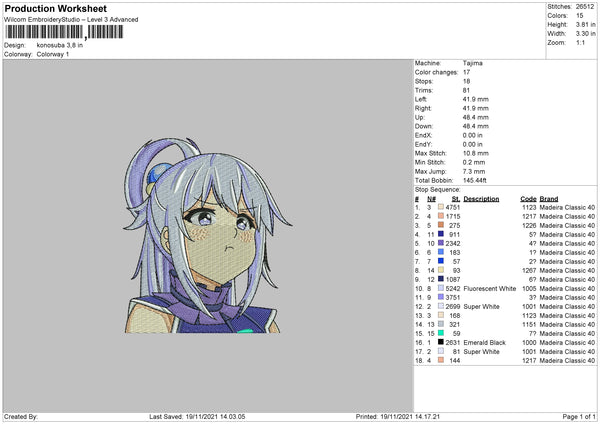This screenshot has height=424, width=600.
Task: Pick the lavender swatch in stop row 11
Action: click(441, 297)
